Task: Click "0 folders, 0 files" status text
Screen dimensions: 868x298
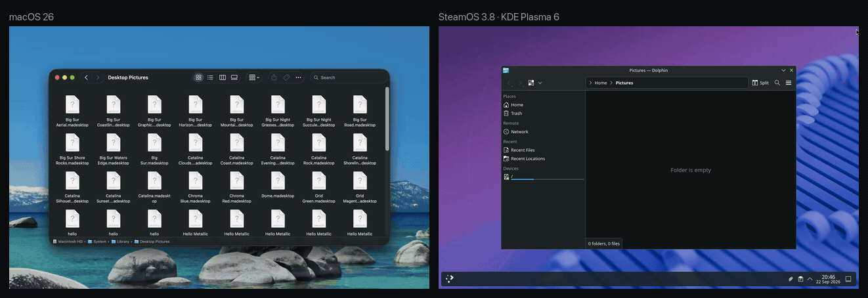Action: [603, 244]
